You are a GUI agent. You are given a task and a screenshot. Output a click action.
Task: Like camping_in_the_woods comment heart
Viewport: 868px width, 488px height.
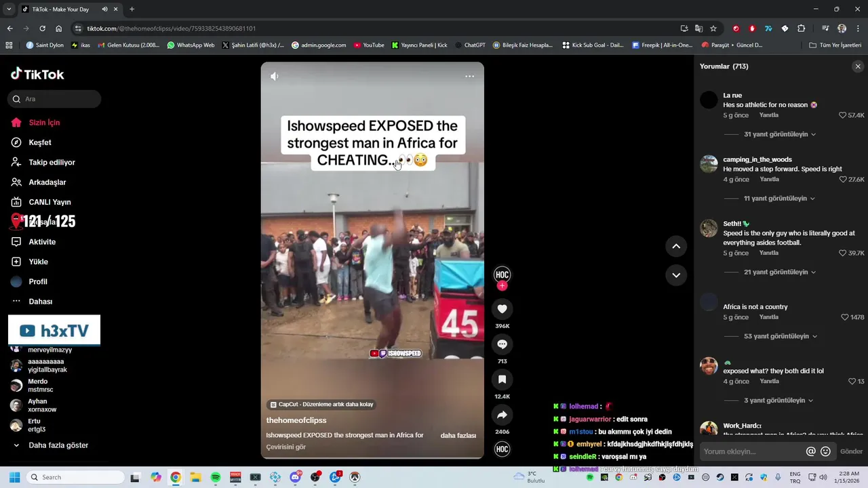(x=843, y=180)
